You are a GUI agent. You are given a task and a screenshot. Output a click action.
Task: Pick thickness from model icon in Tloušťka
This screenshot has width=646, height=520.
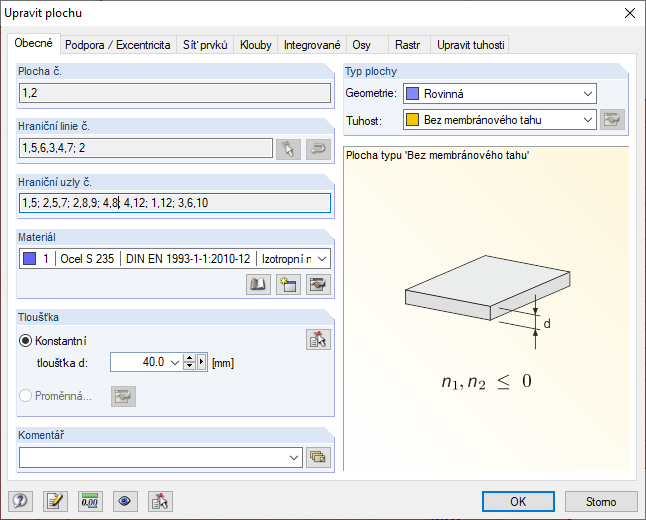point(318,340)
